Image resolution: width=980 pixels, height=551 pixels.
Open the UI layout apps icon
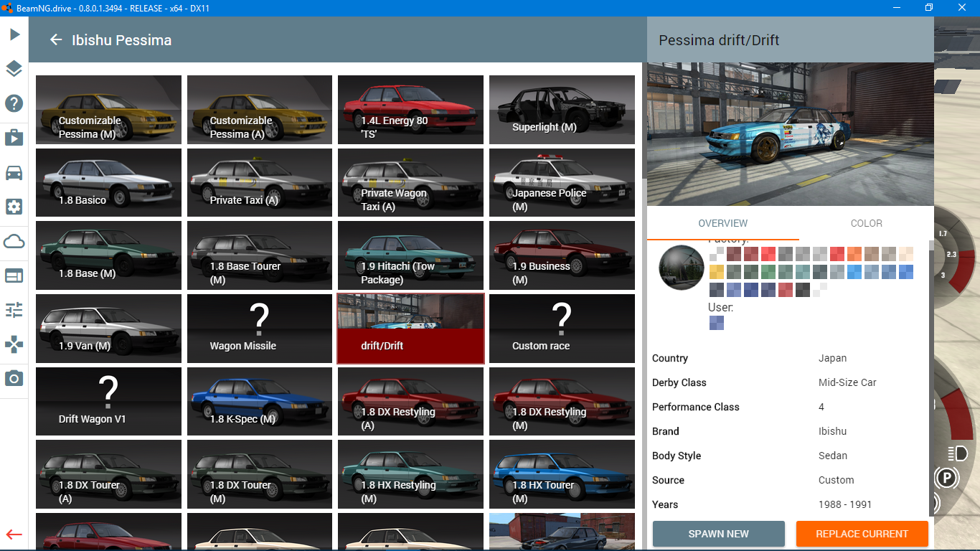pos(14,275)
